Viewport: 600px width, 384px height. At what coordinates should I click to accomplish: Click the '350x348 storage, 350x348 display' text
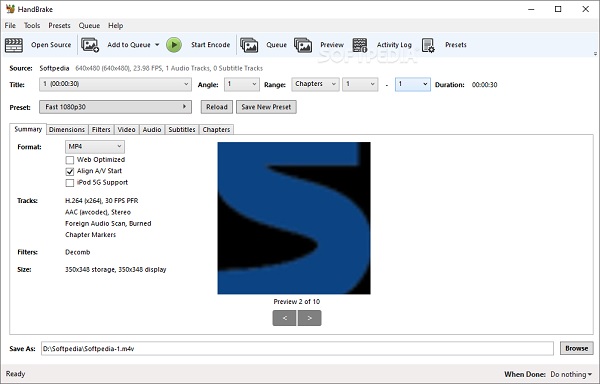116,270
